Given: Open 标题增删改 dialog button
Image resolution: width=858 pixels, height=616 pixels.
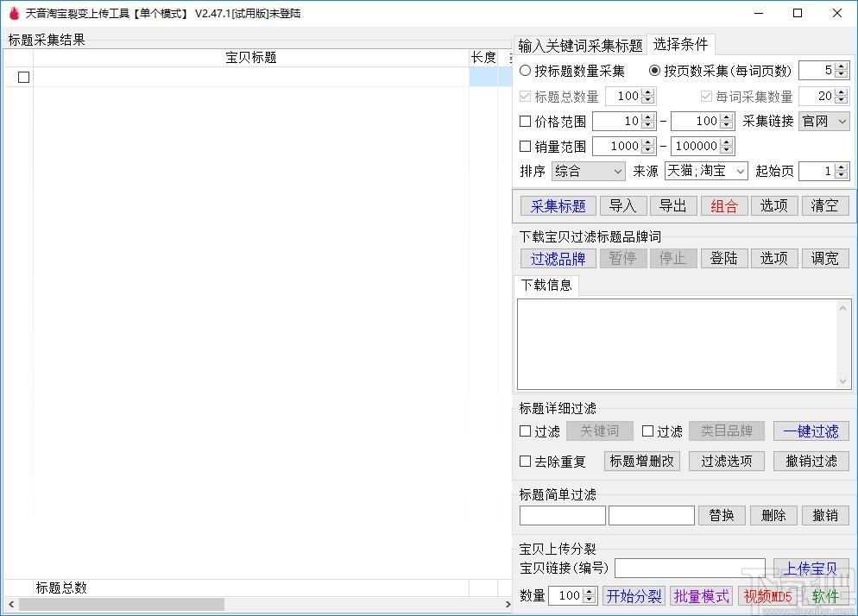Looking at the screenshot, I should (x=642, y=462).
